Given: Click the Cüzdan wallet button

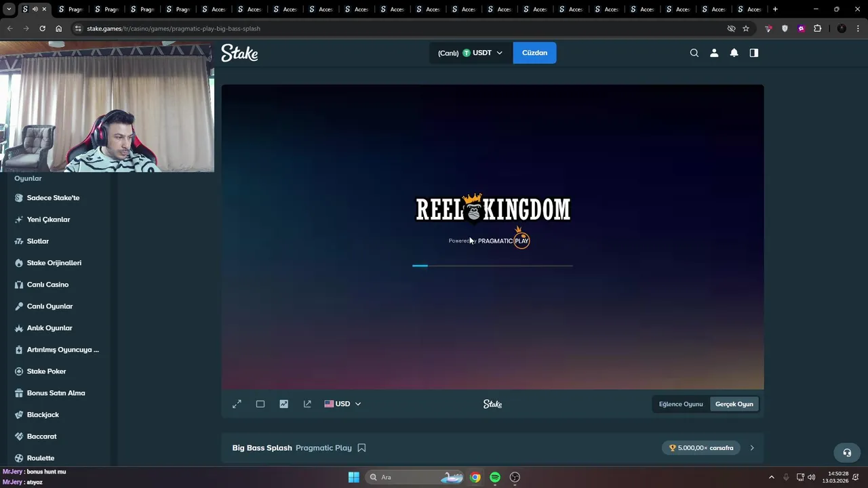Looking at the screenshot, I should coord(534,53).
